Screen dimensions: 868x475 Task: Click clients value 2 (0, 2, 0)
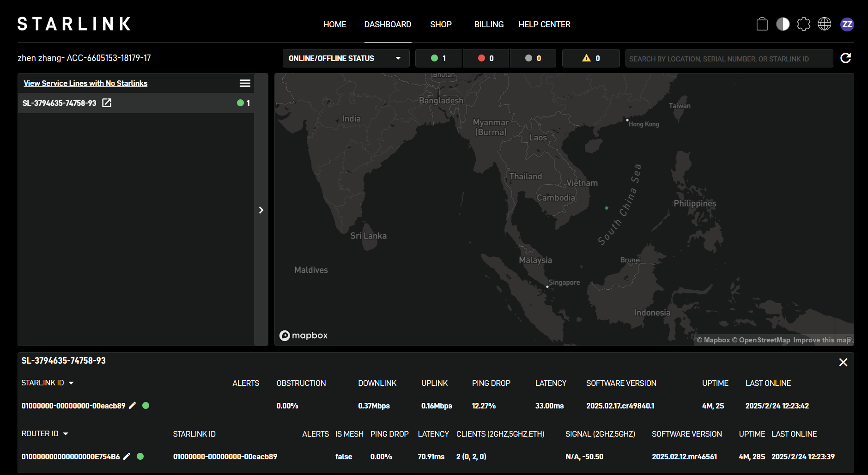coord(471,457)
